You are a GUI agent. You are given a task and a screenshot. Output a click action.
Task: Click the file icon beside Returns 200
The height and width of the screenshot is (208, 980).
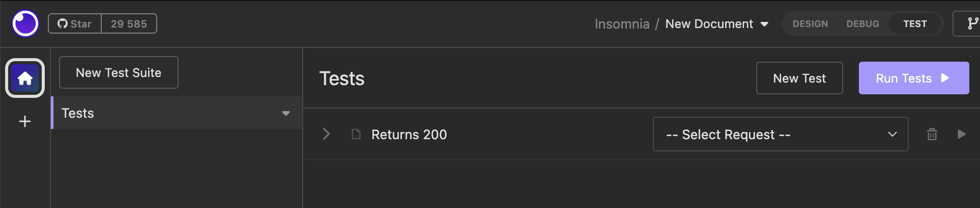click(x=356, y=134)
